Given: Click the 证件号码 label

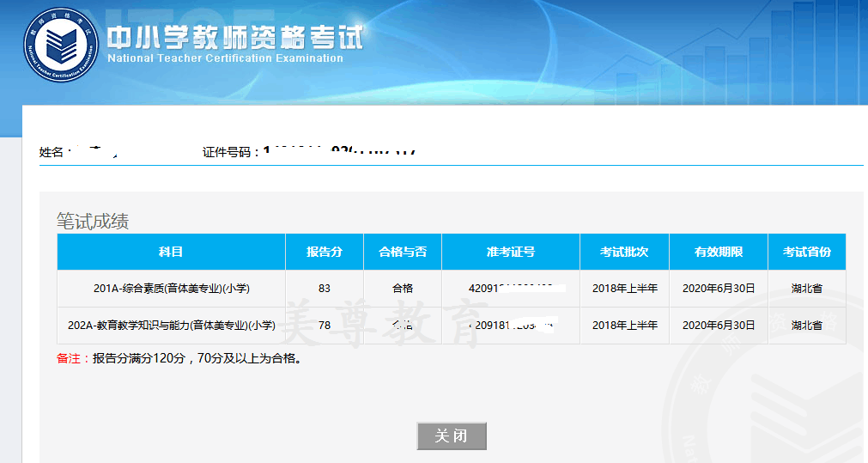Looking at the screenshot, I should pyautogui.click(x=230, y=152).
